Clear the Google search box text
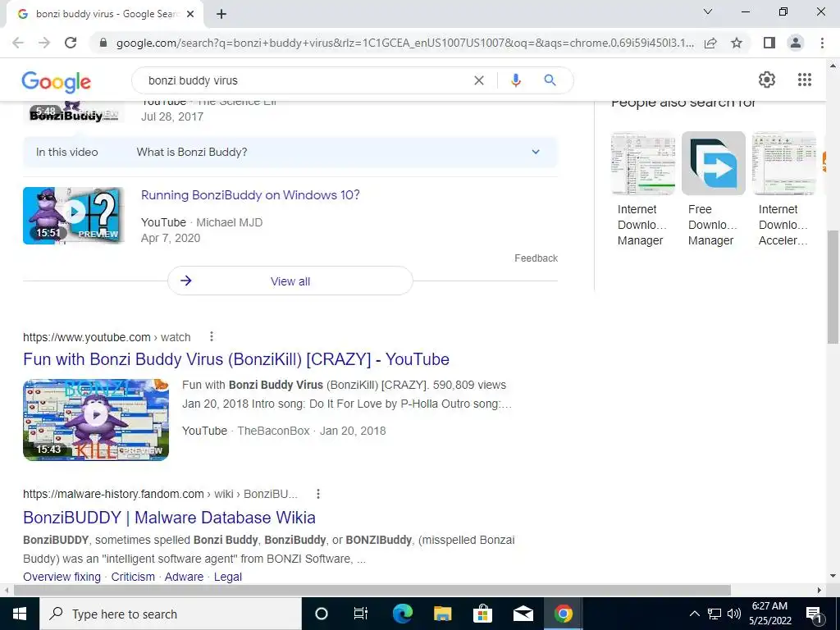 point(479,80)
